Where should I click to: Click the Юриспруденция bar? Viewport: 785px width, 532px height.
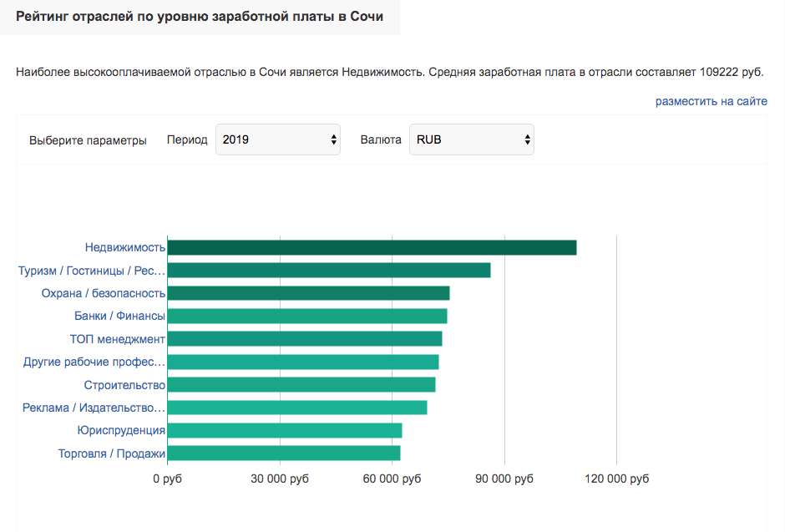pyautogui.click(x=285, y=430)
